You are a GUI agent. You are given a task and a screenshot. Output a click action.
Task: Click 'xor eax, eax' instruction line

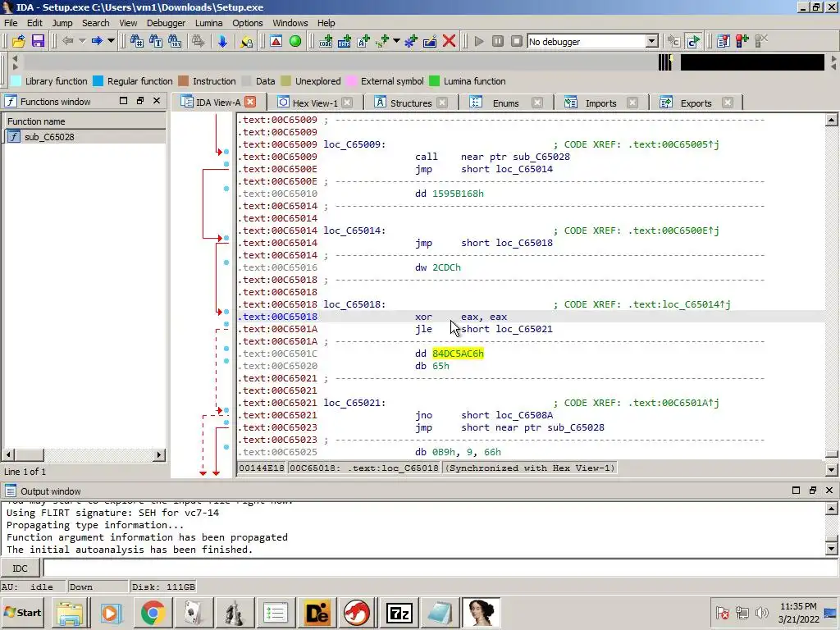click(x=461, y=317)
